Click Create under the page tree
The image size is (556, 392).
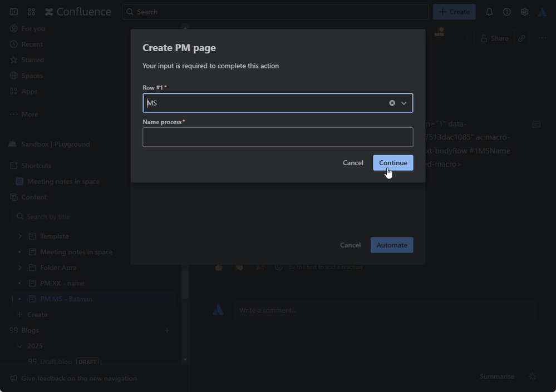pos(37,315)
